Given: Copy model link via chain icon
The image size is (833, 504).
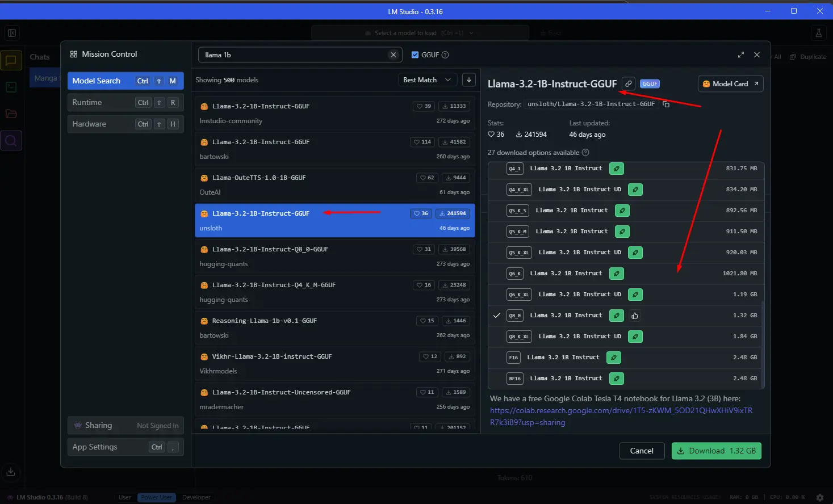Looking at the screenshot, I should [629, 83].
